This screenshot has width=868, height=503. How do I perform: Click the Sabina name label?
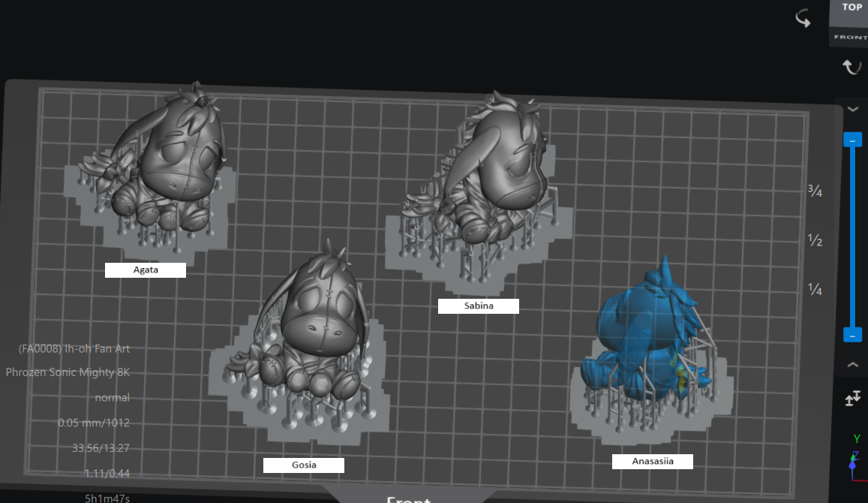pyautogui.click(x=479, y=306)
